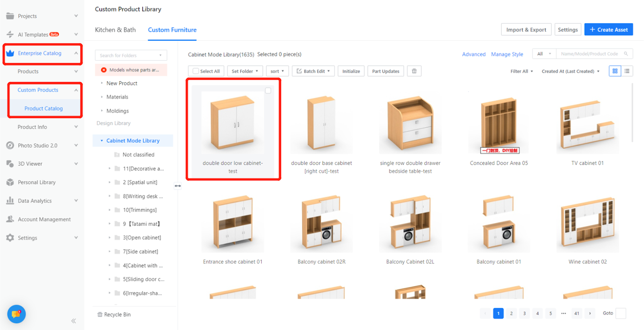
Task: Open the Set Folder dropdown
Action: point(245,71)
